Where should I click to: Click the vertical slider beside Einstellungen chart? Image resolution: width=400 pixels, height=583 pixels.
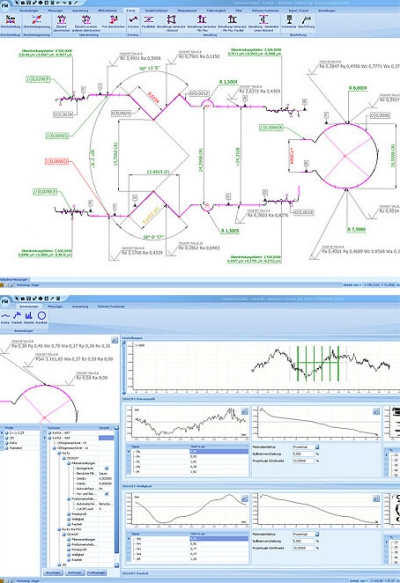124,368
